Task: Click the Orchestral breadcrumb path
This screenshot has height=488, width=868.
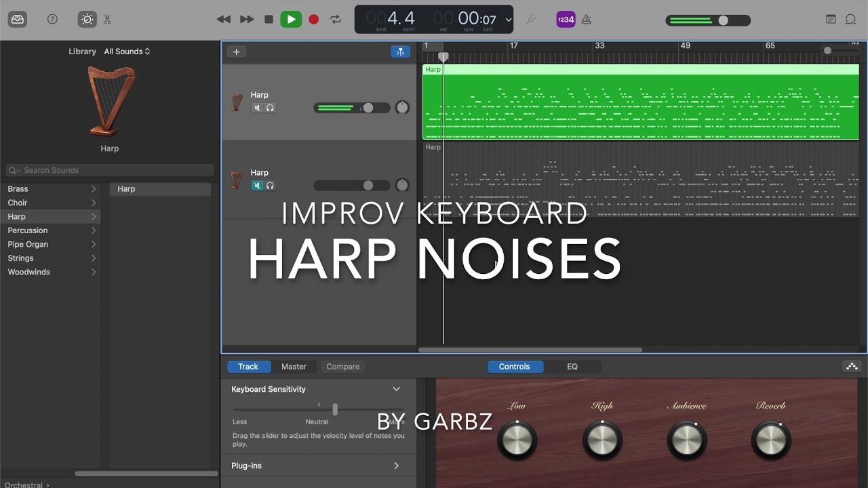Action: [26, 485]
